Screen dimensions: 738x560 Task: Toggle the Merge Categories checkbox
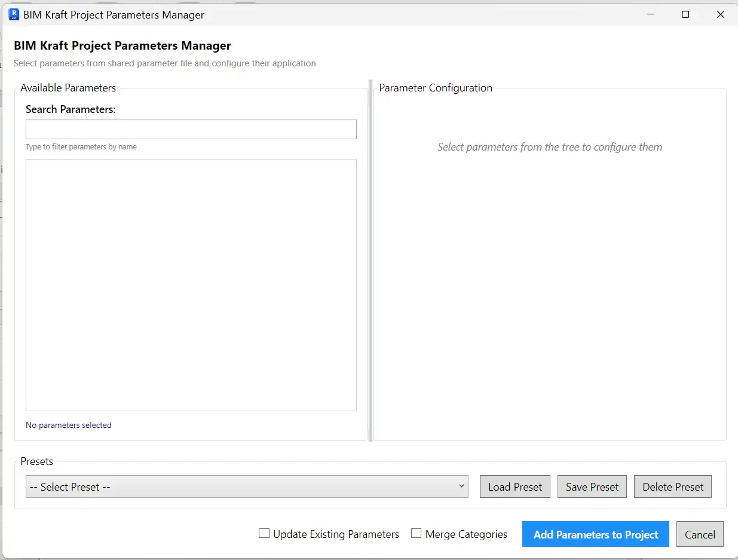pyautogui.click(x=417, y=534)
